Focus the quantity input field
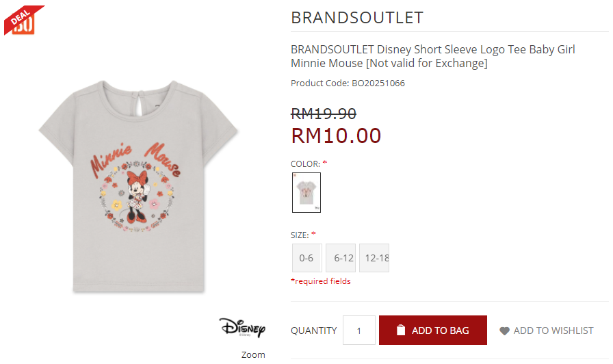 [359, 330]
